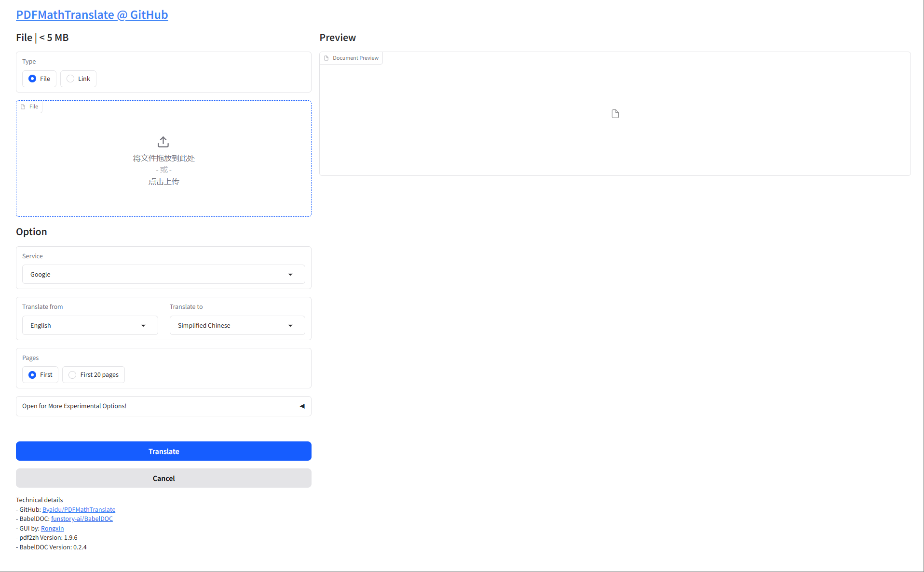Expand Open for More Experimental Options
The width and height of the screenshot is (924, 572).
coord(163,406)
